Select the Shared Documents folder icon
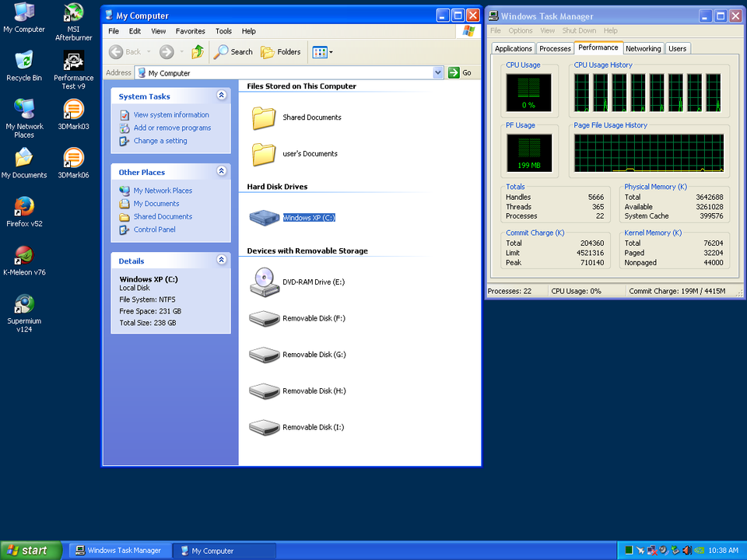This screenshot has height=560, width=747. coord(264,117)
